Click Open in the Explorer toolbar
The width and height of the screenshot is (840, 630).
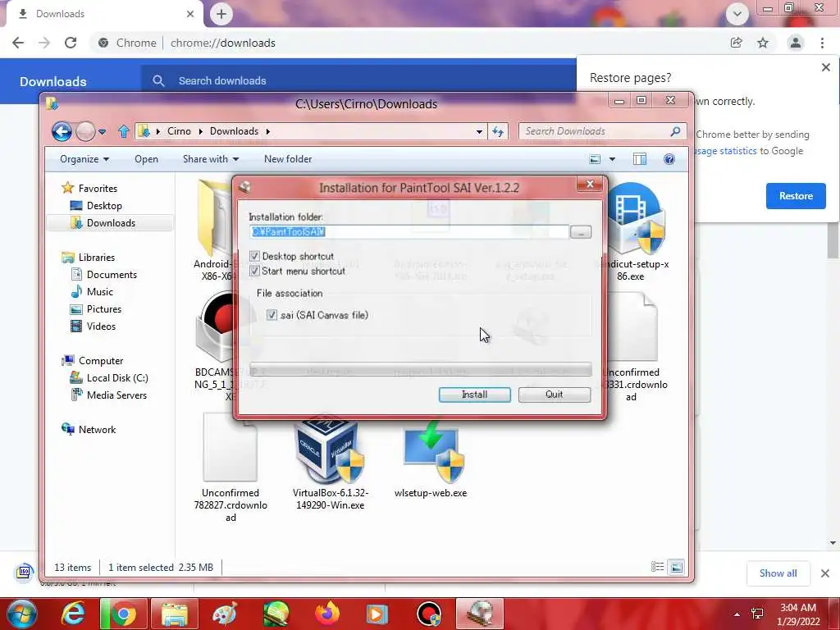point(146,159)
